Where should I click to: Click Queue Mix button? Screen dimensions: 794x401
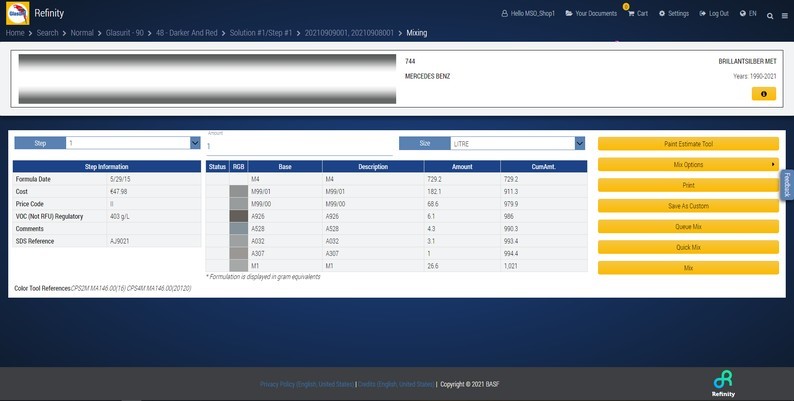(x=688, y=227)
